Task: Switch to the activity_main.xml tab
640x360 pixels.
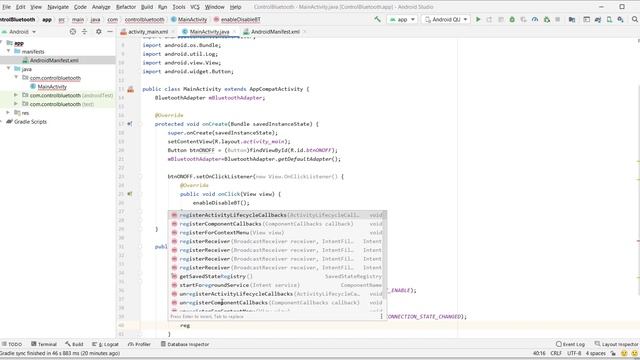Action: 147,31
